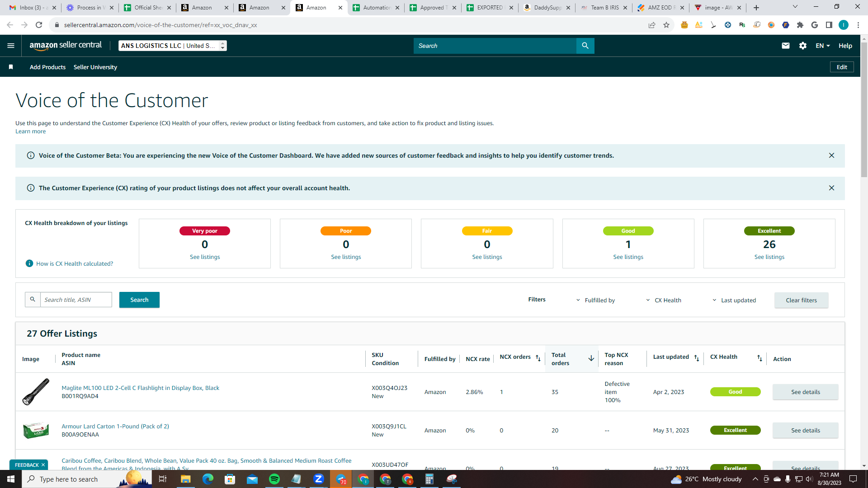Open Microsoft Edge from the taskbar
This screenshot has width=868, height=488.
click(208, 479)
